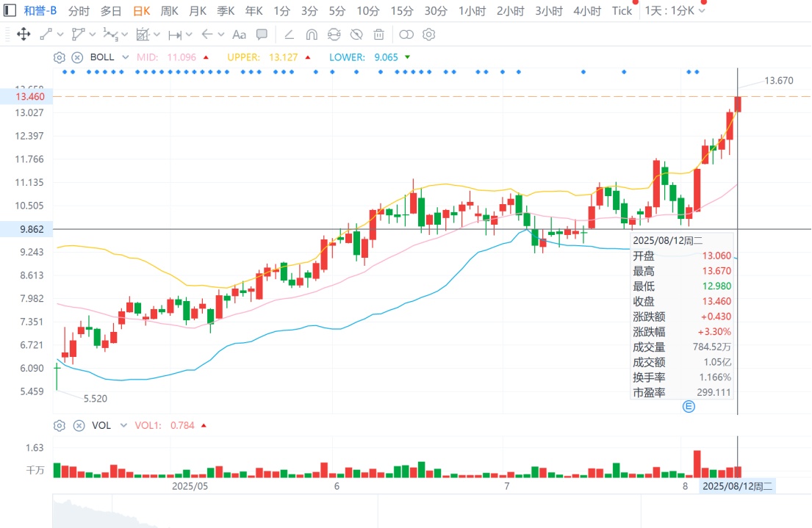The image size is (812, 528).
Task: Open BOLL indicator settings gear
Action: [60, 57]
